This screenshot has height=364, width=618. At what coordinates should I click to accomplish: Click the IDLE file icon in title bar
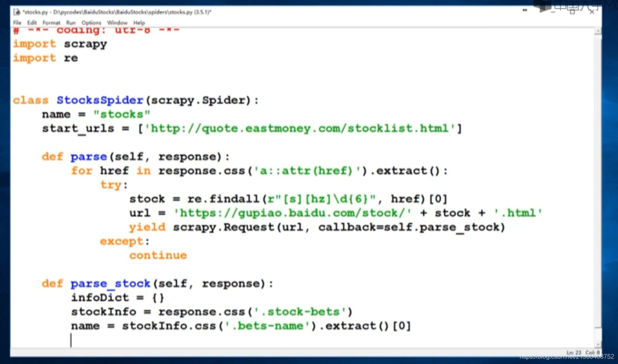click(x=17, y=12)
